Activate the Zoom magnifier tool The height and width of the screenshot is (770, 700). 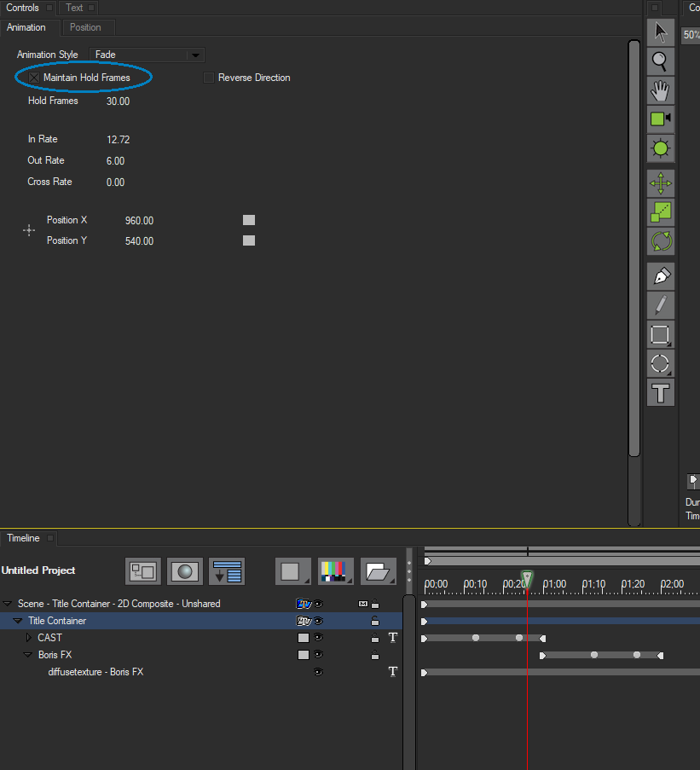tap(660, 61)
